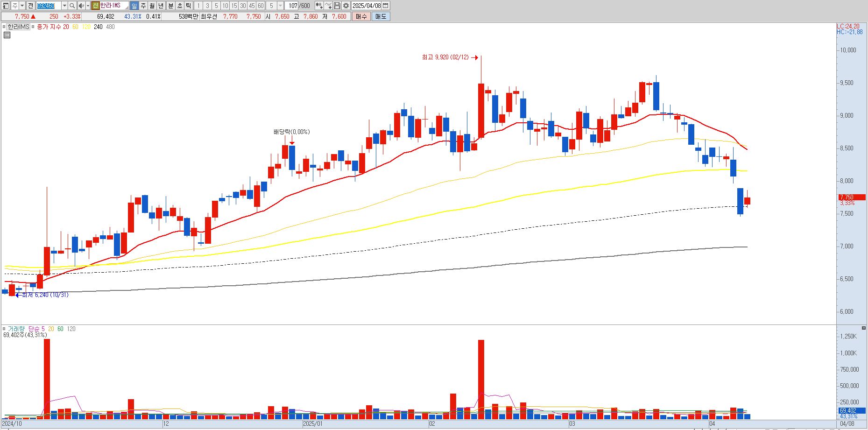This screenshot has width=868, height=430.
Task: Expand the minute interval dropdown after 5
Action: (280, 6)
